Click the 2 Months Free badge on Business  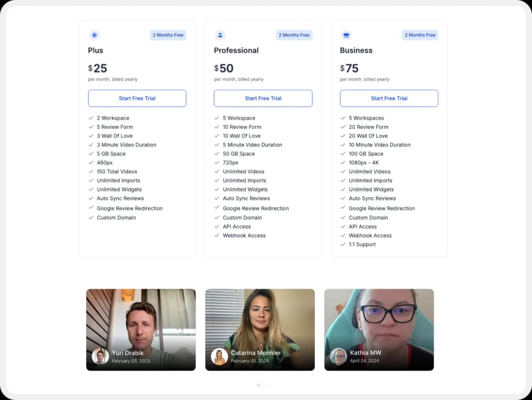419,35
